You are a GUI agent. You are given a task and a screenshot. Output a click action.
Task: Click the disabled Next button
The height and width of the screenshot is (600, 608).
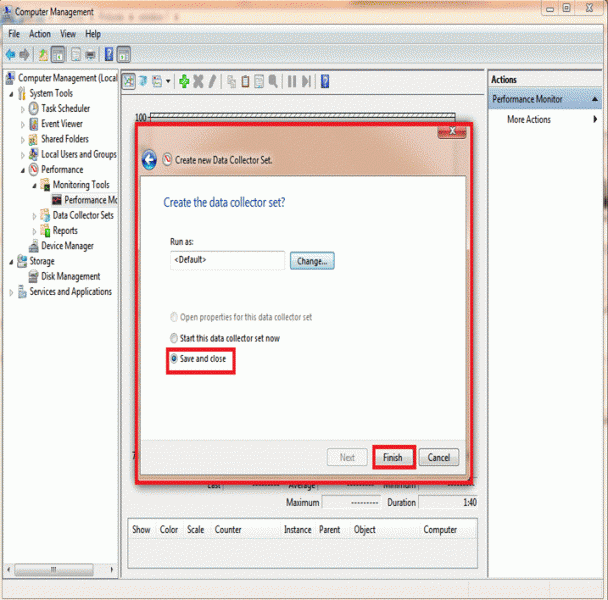click(x=347, y=457)
